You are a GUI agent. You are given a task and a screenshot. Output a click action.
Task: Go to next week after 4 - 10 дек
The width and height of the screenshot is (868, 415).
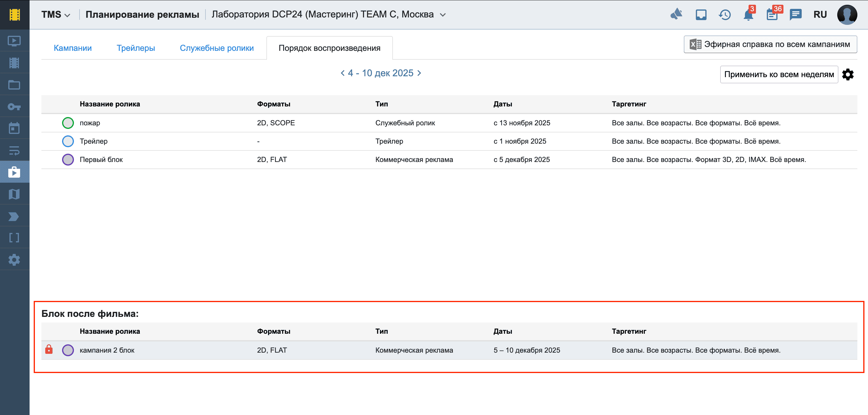point(420,73)
